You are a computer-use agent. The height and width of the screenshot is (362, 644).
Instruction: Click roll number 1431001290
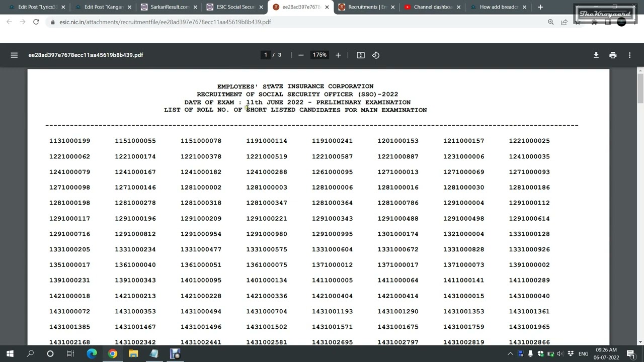398,312
